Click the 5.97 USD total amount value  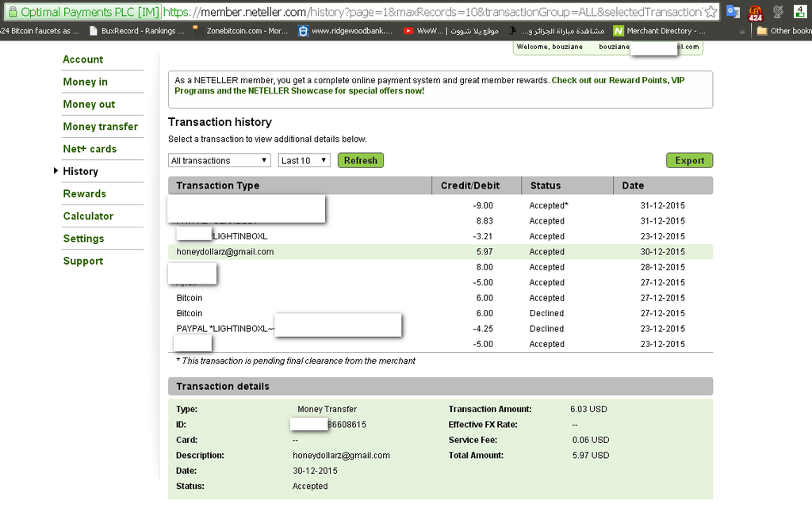[590, 455]
